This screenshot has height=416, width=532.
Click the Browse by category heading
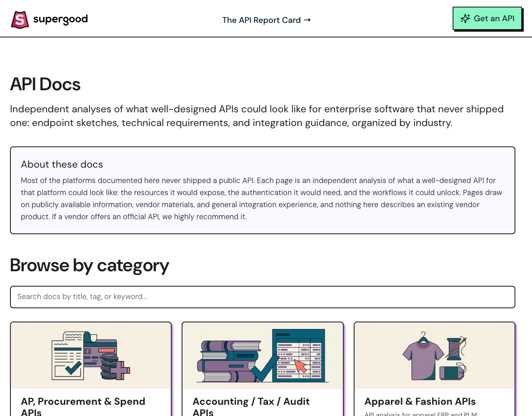click(x=89, y=265)
